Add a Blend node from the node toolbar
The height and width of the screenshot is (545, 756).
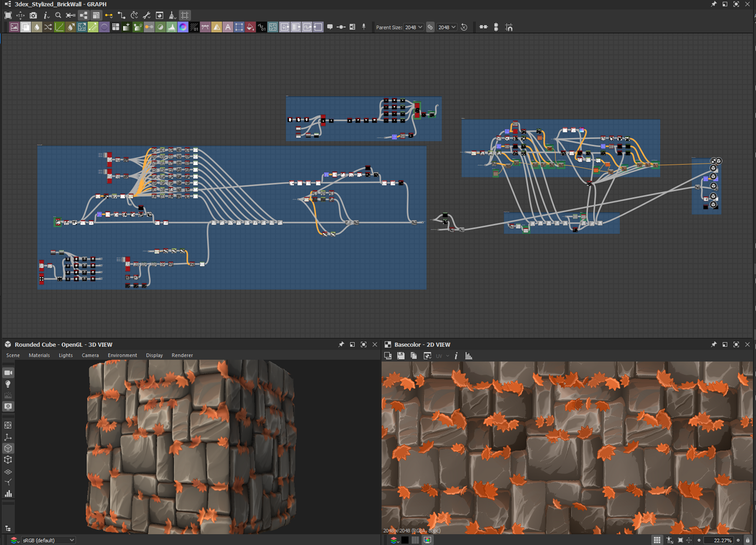pos(25,27)
